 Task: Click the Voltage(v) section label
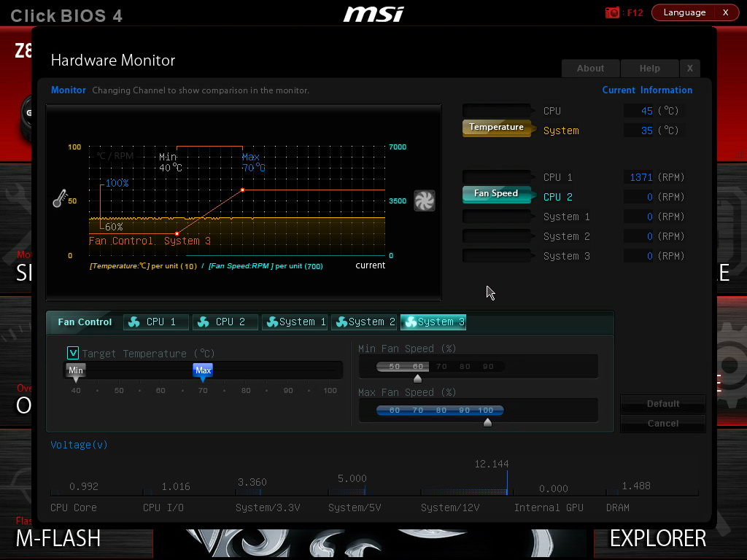[x=79, y=445]
